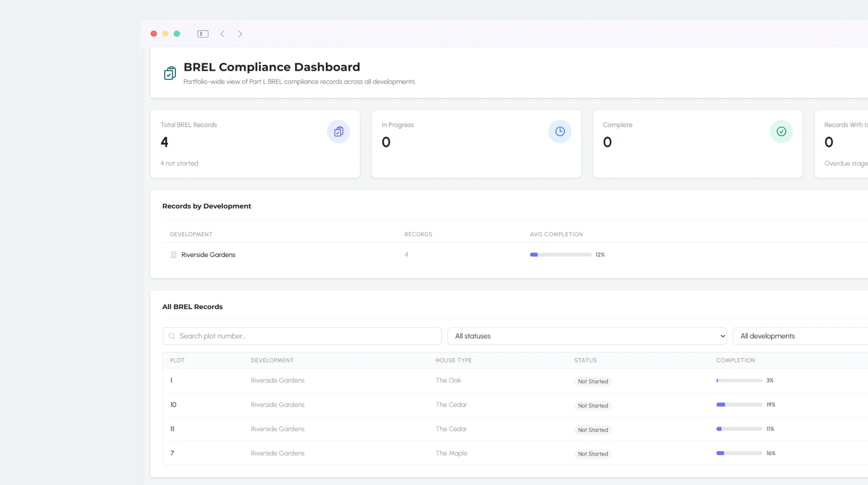868x485 pixels.
Task: Click the HOUSE TYPE column header
Action: (x=453, y=361)
